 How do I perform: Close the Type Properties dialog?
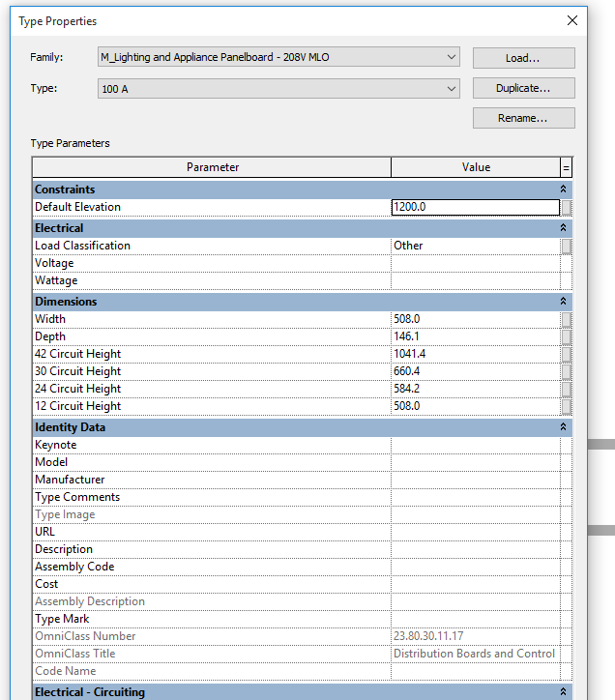(572, 20)
